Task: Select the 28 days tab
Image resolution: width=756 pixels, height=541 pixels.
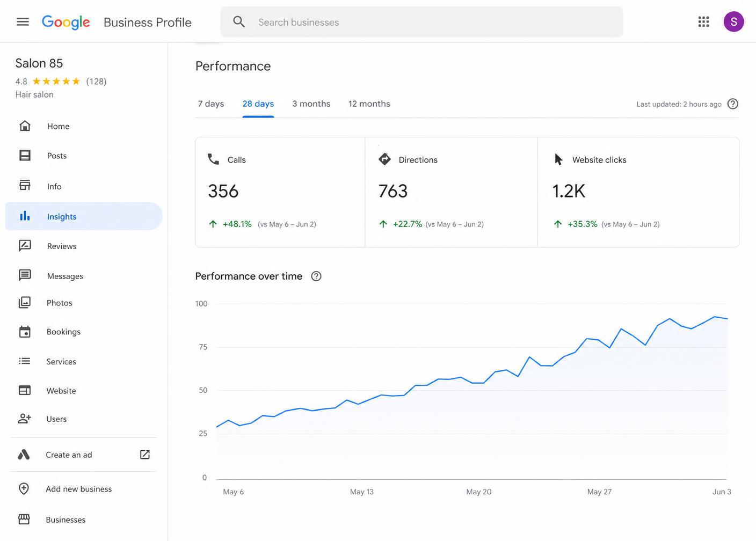Action: coord(258,104)
